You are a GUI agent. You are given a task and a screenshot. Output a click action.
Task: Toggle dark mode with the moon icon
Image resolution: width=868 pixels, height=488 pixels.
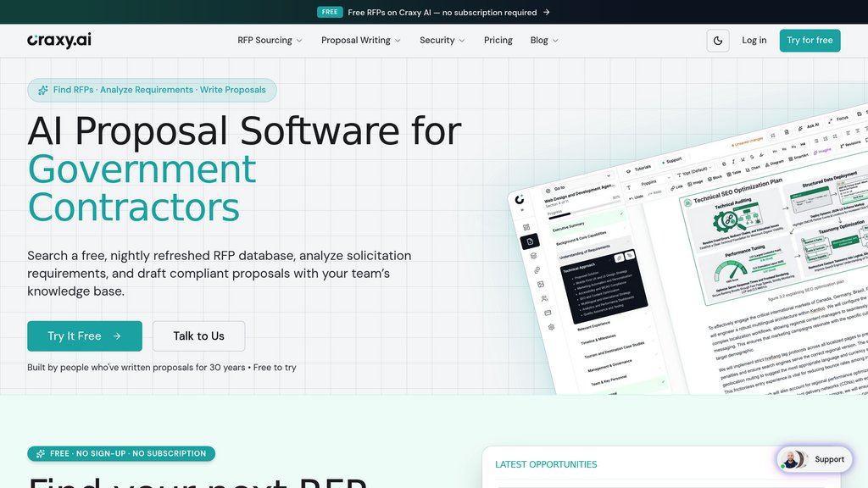tap(717, 41)
